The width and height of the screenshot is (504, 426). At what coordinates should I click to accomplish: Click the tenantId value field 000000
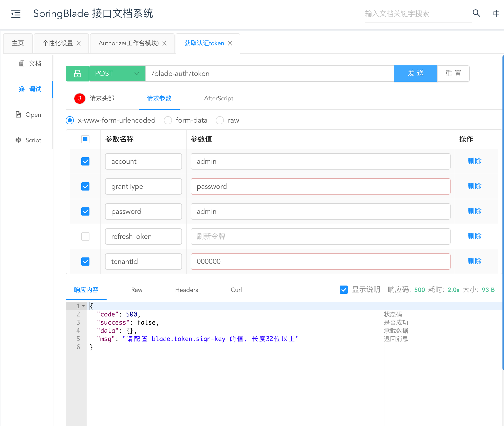(320, 262)
